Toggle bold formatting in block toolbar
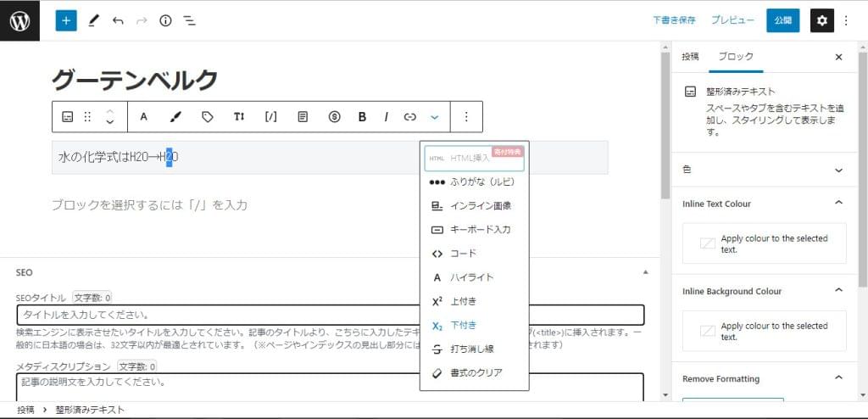868x419 pixels. click(362, 117)
